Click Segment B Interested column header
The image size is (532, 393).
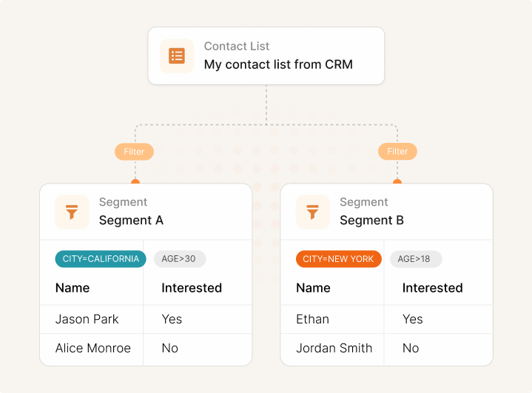pos(432,288)
